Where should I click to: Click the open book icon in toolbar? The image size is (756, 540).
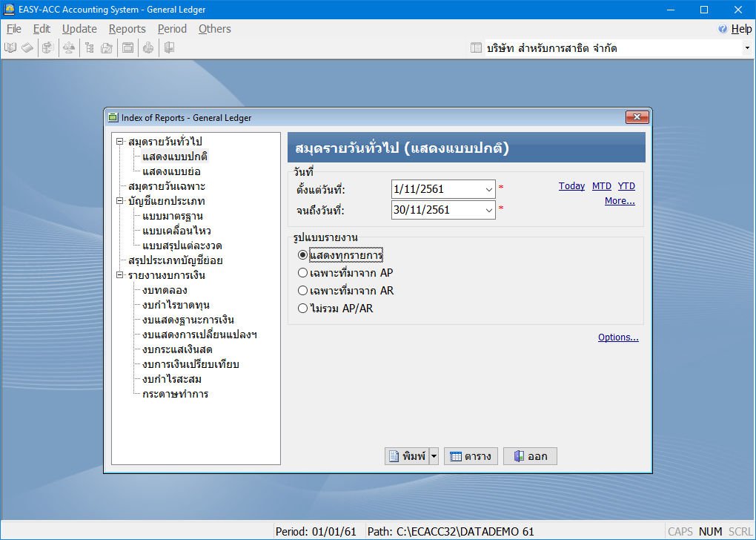click(10, 48)
